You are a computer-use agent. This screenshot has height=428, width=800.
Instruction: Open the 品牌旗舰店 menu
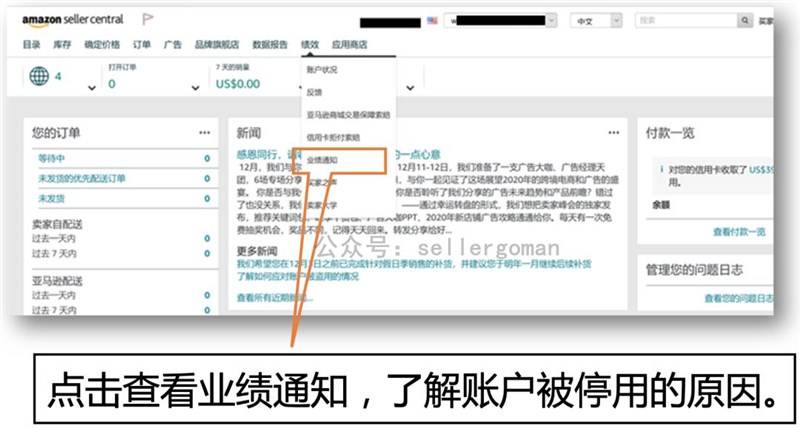(217, 45)
